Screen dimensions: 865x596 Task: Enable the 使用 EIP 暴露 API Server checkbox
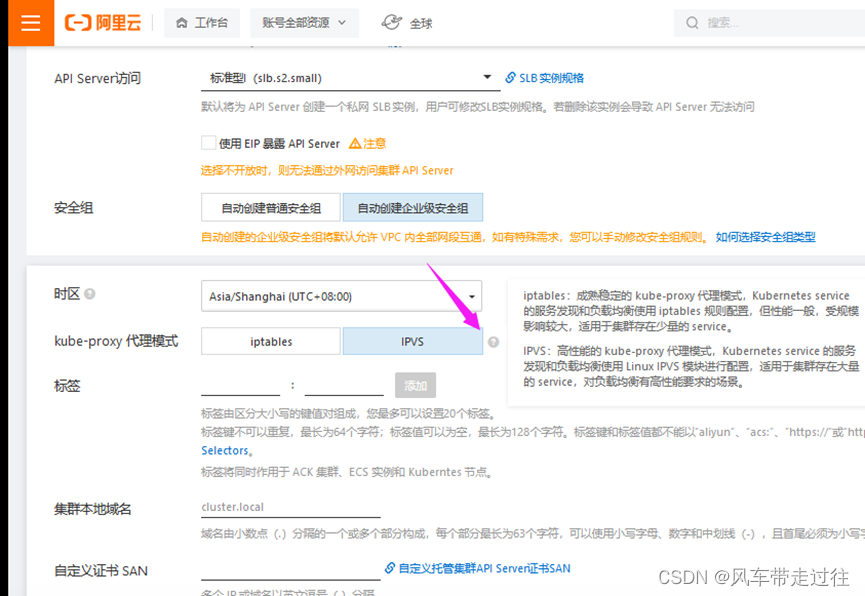(x=209, y=143)
